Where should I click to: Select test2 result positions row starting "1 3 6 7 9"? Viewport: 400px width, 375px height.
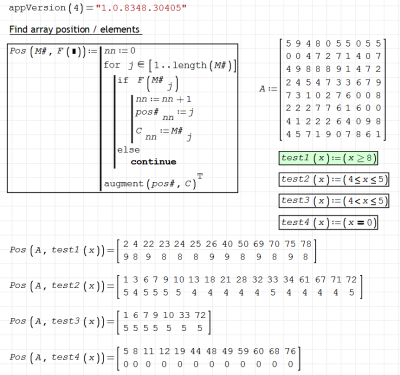[x=240, y=279]
